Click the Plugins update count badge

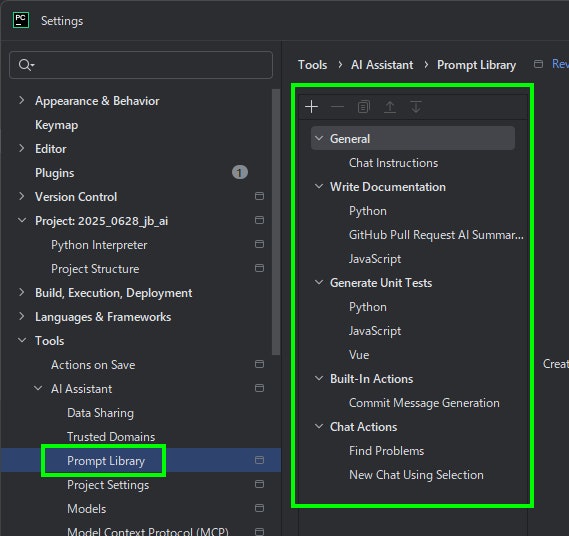[240, 172]
